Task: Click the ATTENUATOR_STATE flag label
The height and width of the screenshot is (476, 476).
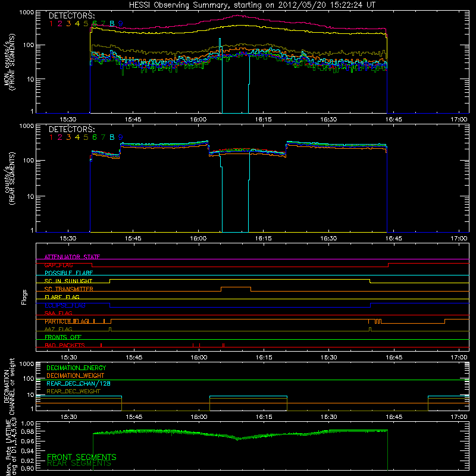Action: pyautogui.click(x=72, y=257)
